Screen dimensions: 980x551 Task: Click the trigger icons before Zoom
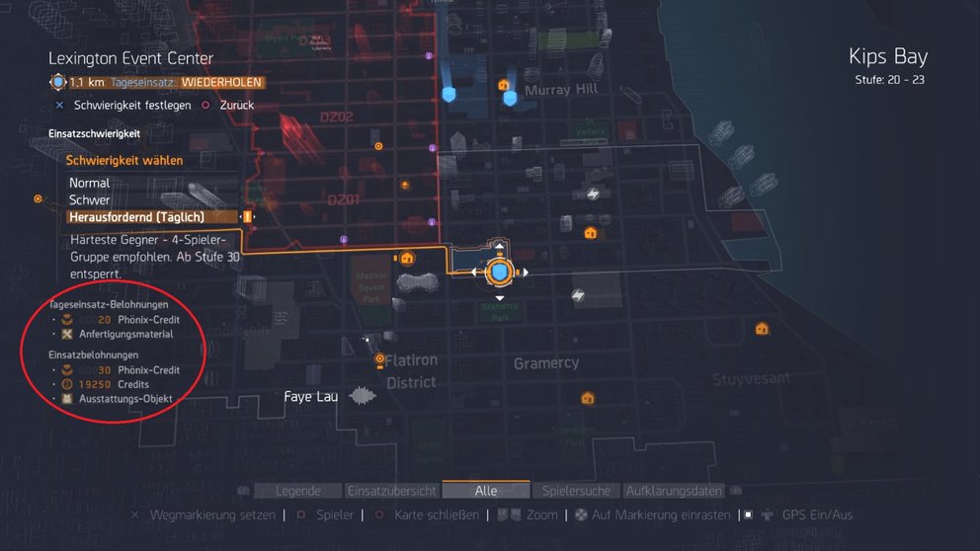click(509, 514)
